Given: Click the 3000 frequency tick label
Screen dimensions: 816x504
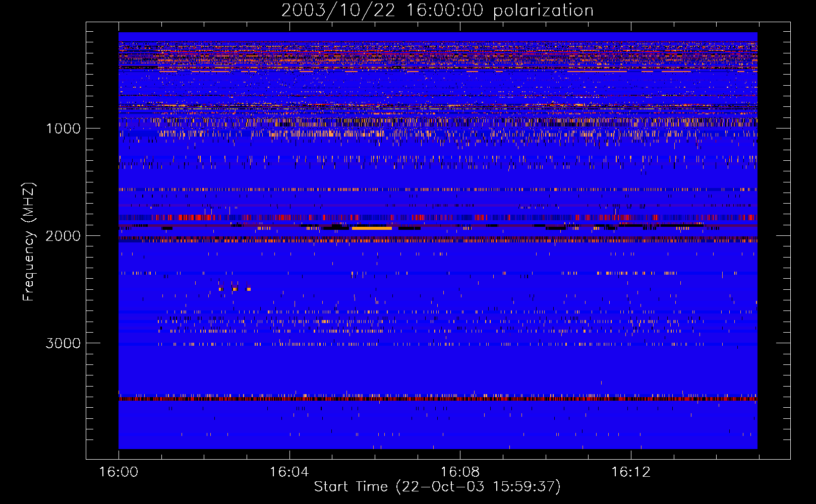Looking at the screenshot, I should 63,343.
